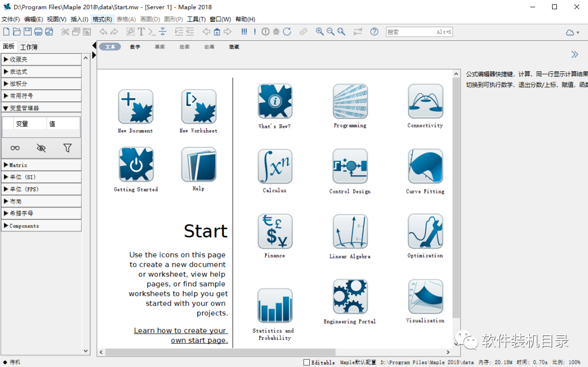Viewport: 588px width, 367px height.
Task: Click the variable filter funnel icon
Action: click(67, 148)
